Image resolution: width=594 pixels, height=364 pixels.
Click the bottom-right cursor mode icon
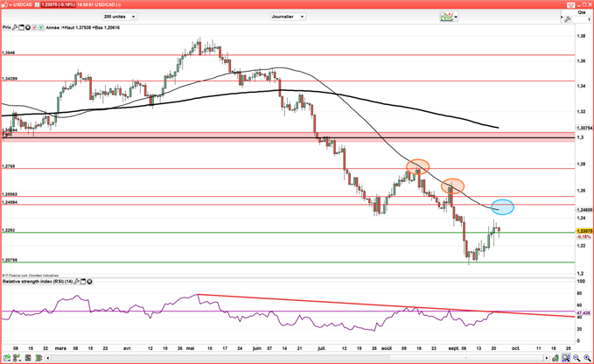(556, 358)
